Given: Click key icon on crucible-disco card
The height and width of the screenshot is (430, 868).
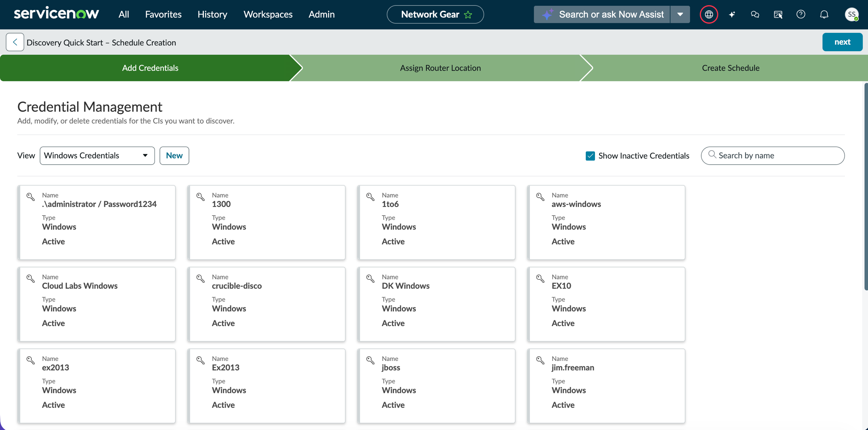Looking at the screenshot, I should pos(201,278).
